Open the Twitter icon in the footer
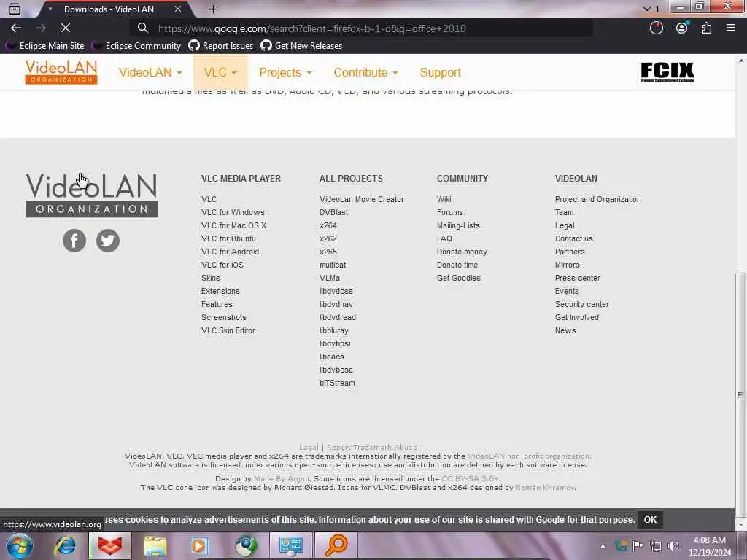The height and width of the screenshot is (560, 747). point(108,241)
